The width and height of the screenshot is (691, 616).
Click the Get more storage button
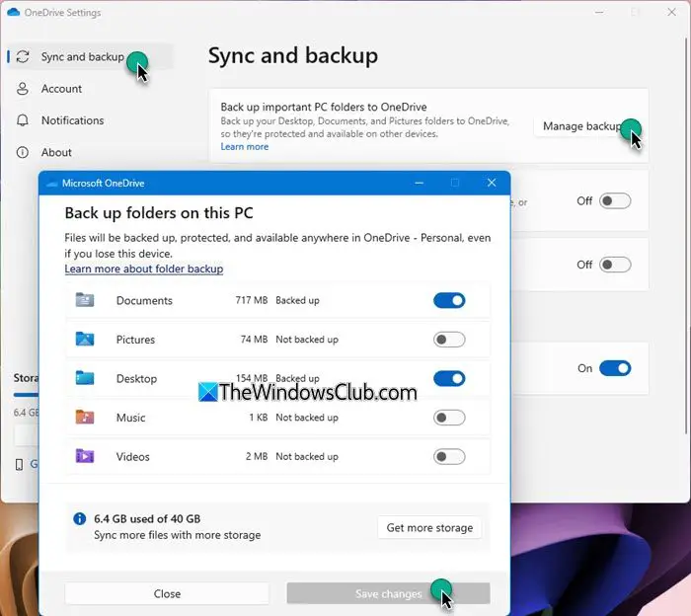point(429,527)
